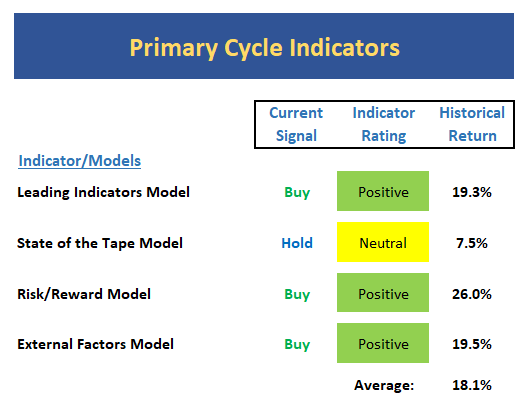Select the Historical Return column header
This screenshot has width=526, height=407.
pyautogui.click(x=472, y=124)
